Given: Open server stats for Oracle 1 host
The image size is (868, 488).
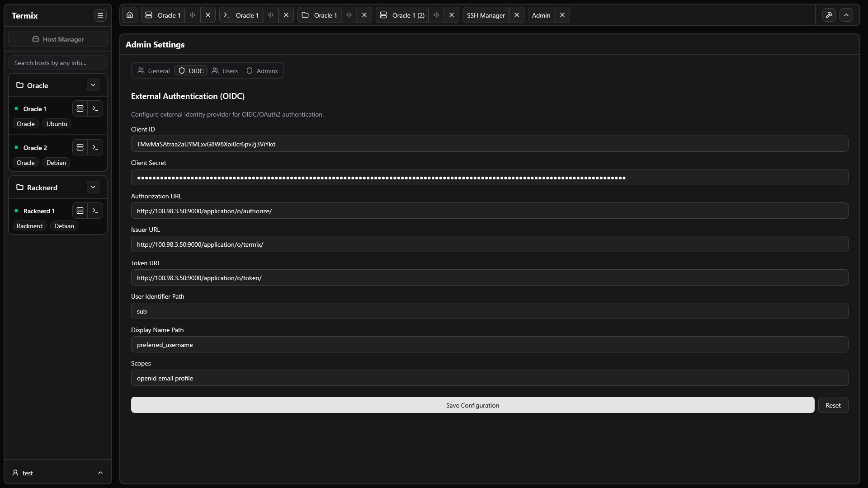Looking at the screenshot, I should [x=80, y=108].
